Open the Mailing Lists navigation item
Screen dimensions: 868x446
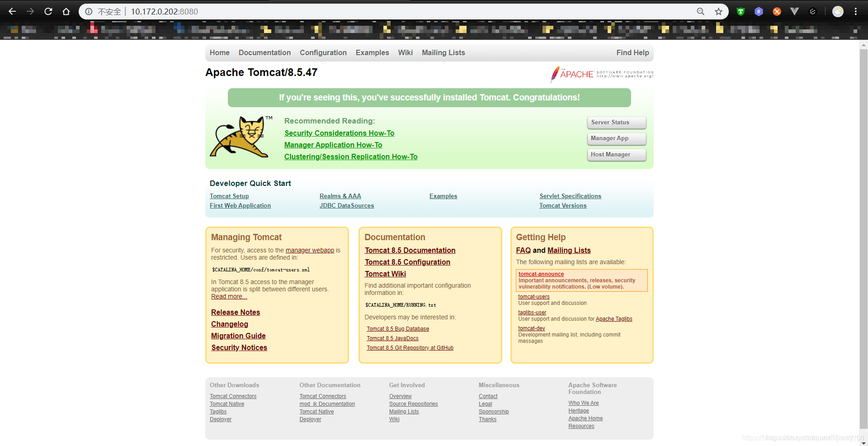point(443,53)
